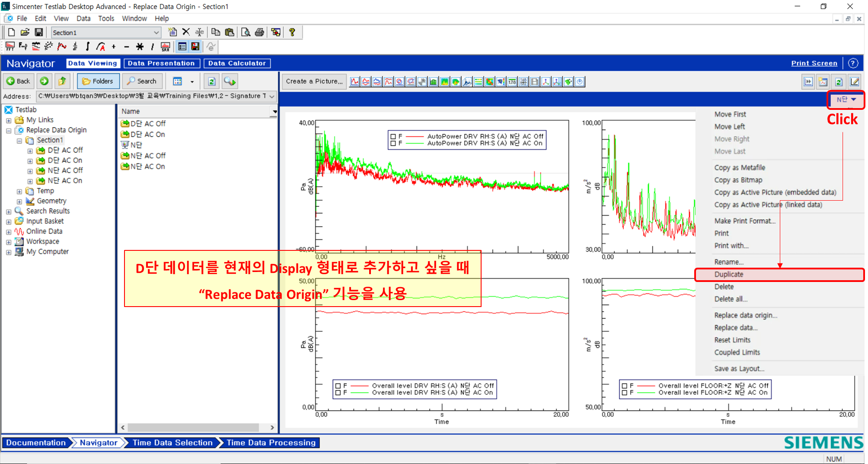The image size is (868, 464).
Task: Click the Search button
Action: point(142,81)
